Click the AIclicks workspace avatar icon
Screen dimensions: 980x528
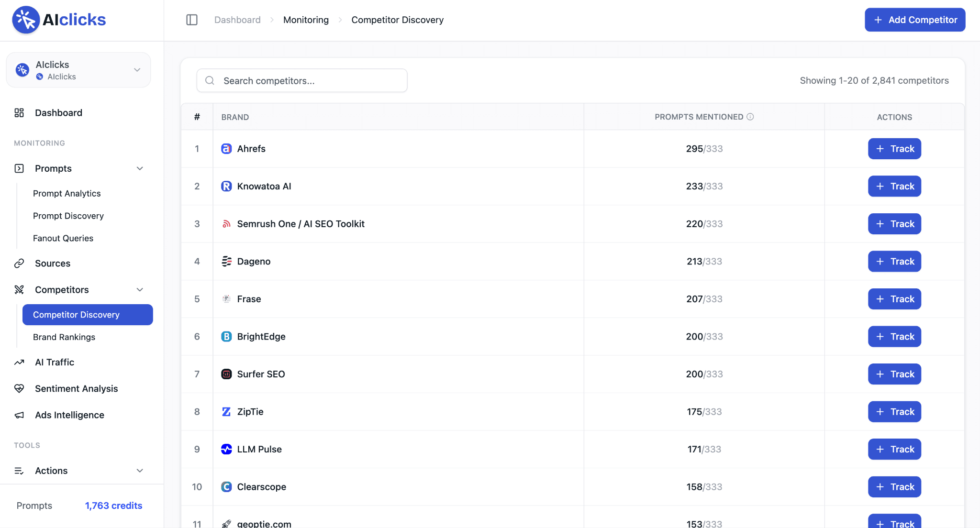pyautogui.click(x=22, y=70)
